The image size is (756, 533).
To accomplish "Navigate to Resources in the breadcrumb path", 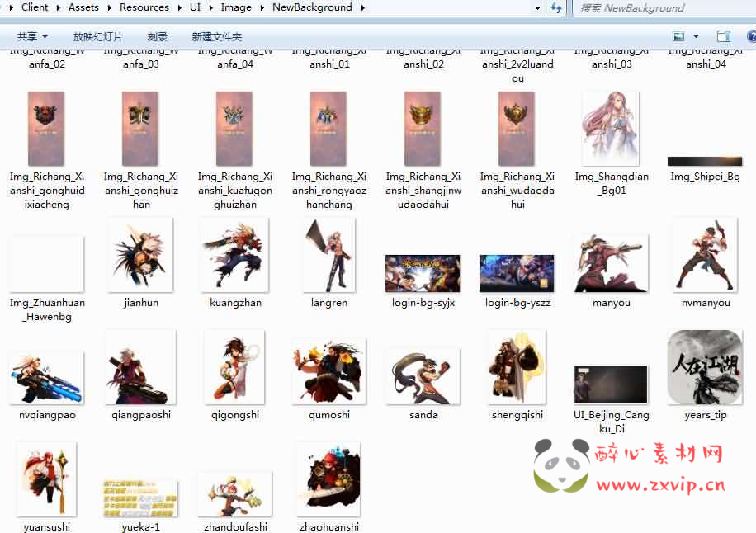I will click(x=144, y=7).
